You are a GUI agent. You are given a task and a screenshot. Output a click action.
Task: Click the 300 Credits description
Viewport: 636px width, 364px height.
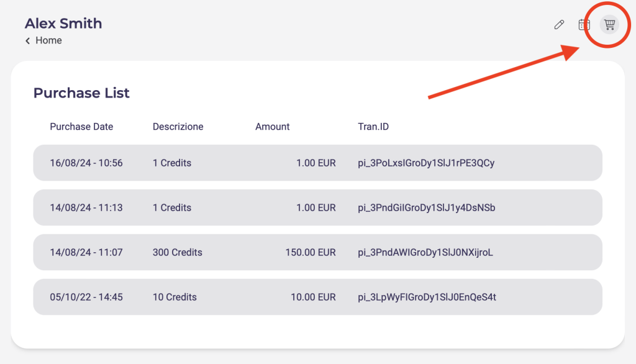tap(177, 253)
